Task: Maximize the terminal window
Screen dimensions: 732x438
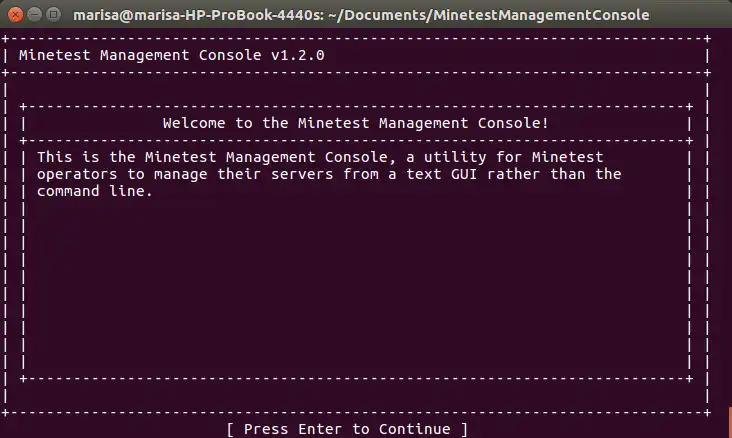Action: click(54, 14)
